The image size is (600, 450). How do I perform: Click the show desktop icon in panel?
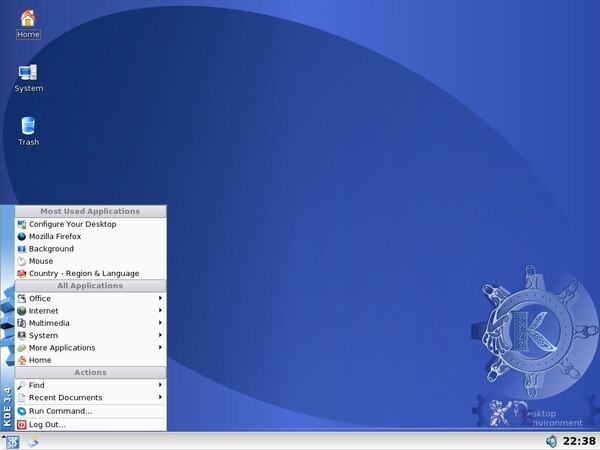click(32, 442)
